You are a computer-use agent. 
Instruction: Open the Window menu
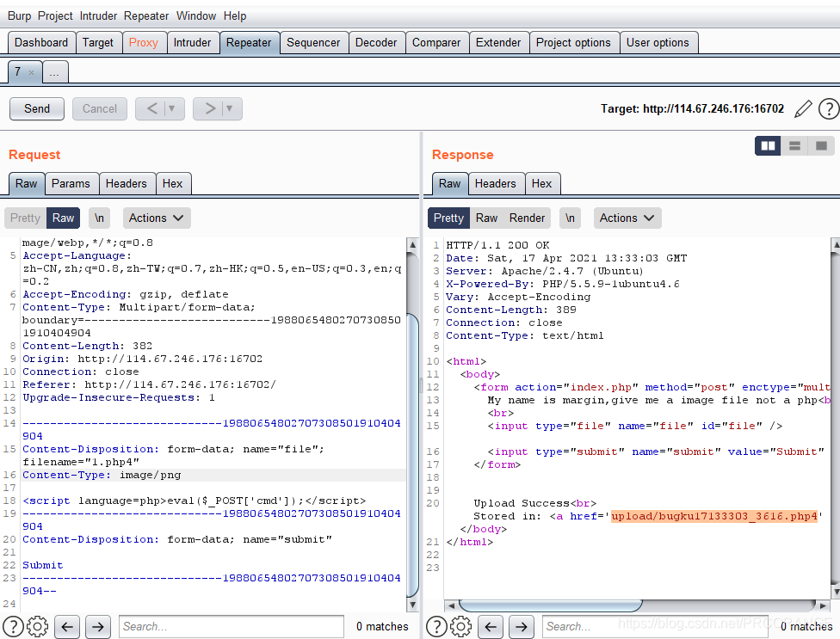(x=196, y=16)
